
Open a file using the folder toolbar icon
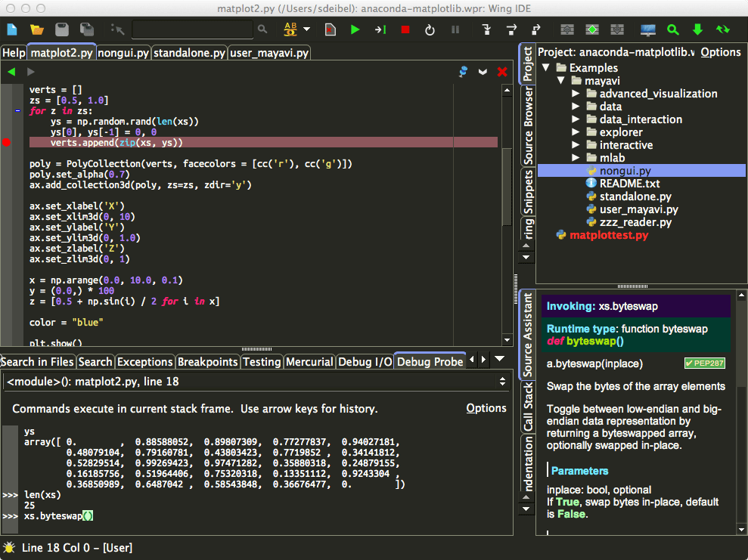[x=36, y=28]
